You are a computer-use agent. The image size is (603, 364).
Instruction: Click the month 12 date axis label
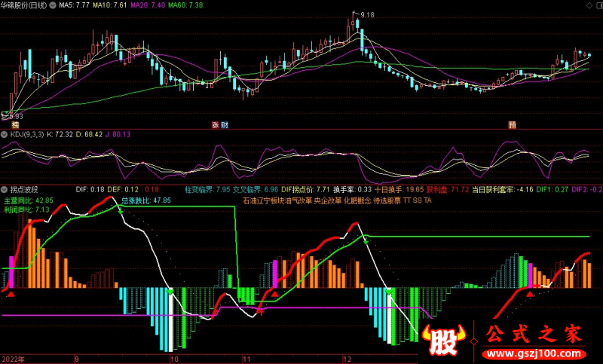pos(347,359)
